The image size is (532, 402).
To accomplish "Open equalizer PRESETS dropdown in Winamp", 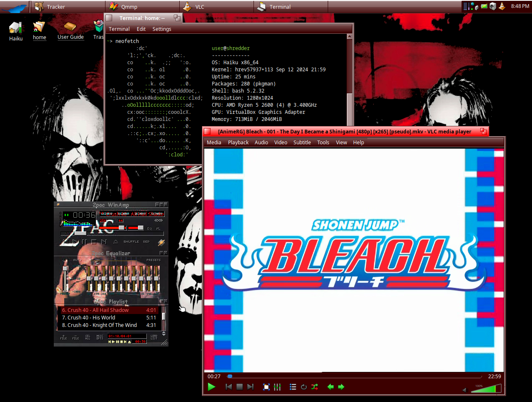I will 153,260.
